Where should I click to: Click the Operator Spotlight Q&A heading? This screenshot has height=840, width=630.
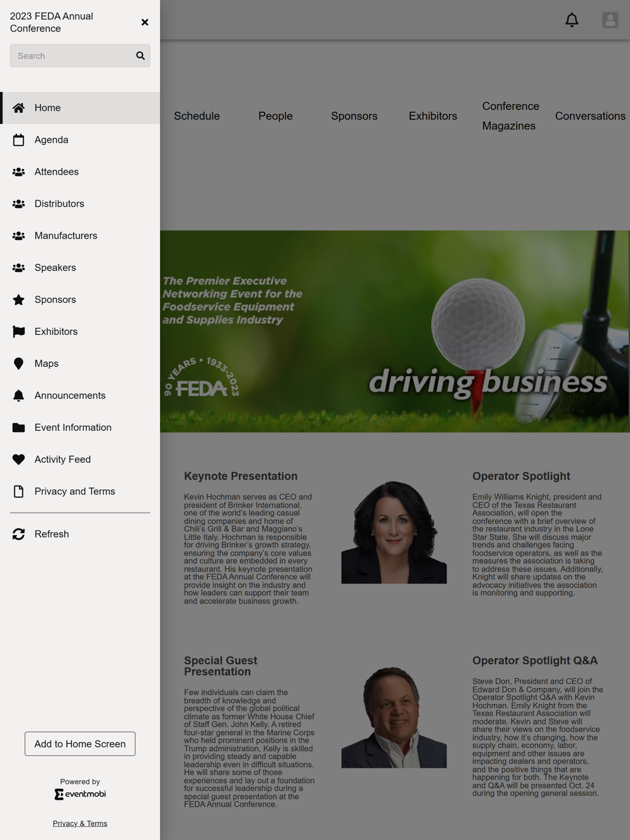pos(535,661)
